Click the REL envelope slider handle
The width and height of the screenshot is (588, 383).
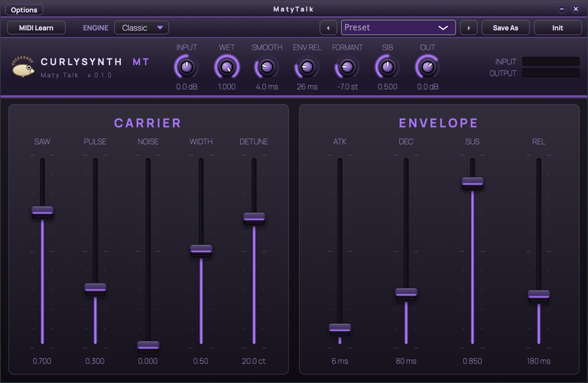tap(539, 296)
